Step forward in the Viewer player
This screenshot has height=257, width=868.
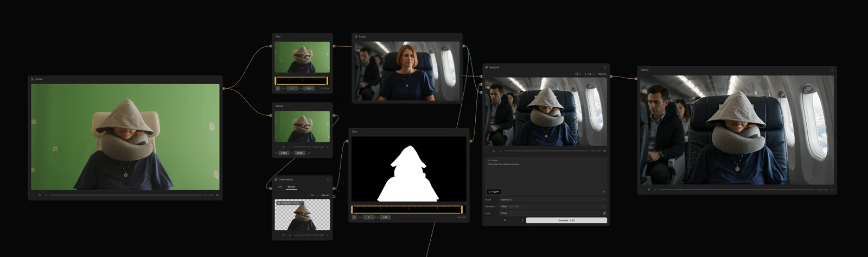tap(655, 190)
